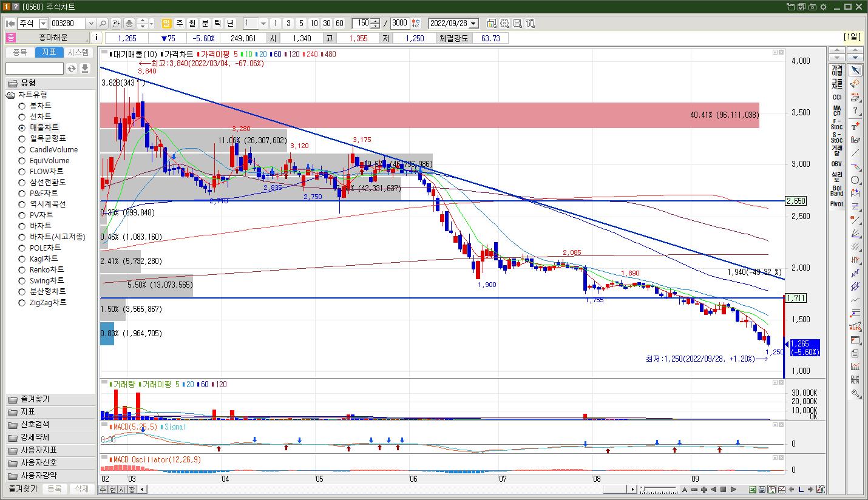This screenshot has width=868, height=500.
Task: Select the ellipse drawing tool
Action: (x=855, y=180)
